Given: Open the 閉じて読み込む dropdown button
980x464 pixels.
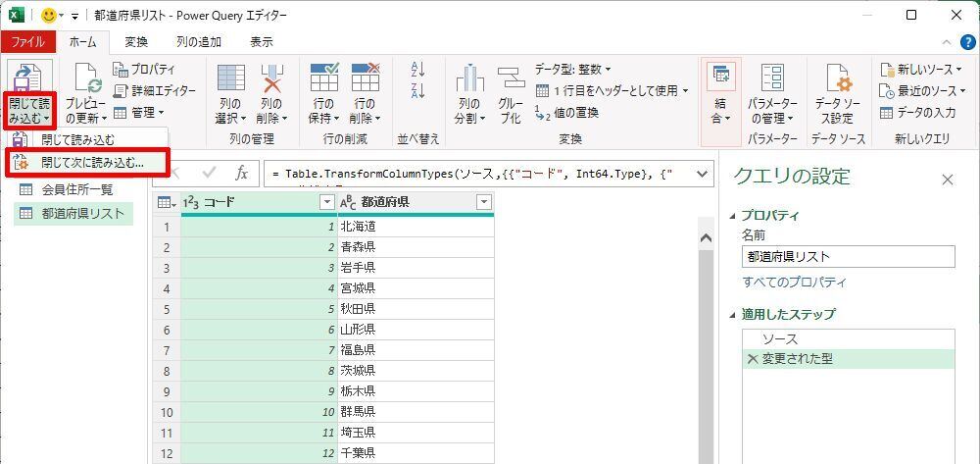Looking at the screenshot, I should tap(29, 110).
